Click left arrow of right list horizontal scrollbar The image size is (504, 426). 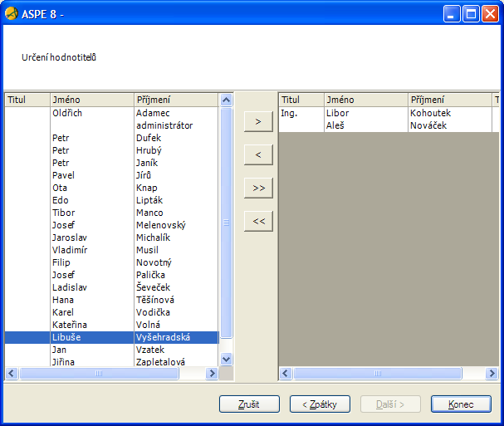click(286, 374)
